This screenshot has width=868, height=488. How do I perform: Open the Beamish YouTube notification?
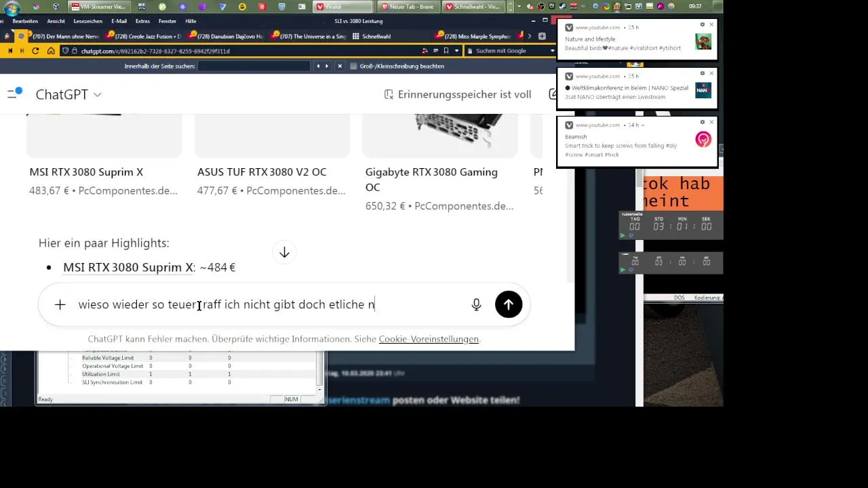click(x=637, y=141)
